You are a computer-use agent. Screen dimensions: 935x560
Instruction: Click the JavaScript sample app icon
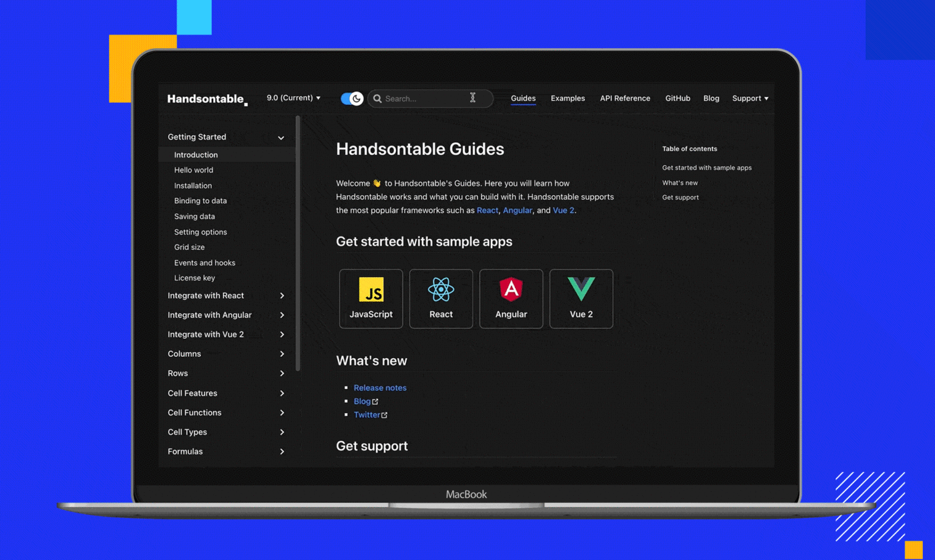click(x=371, y=290)
